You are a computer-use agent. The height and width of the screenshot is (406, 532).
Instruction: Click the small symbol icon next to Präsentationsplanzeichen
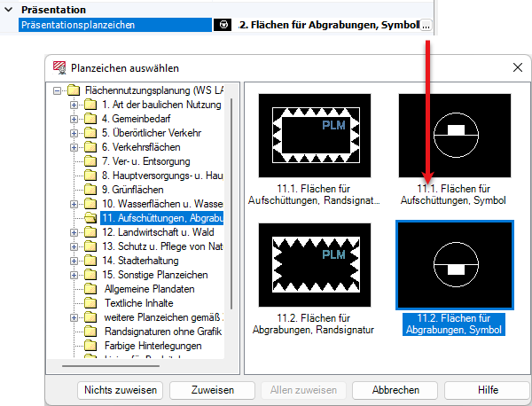[x=224, y=26]
